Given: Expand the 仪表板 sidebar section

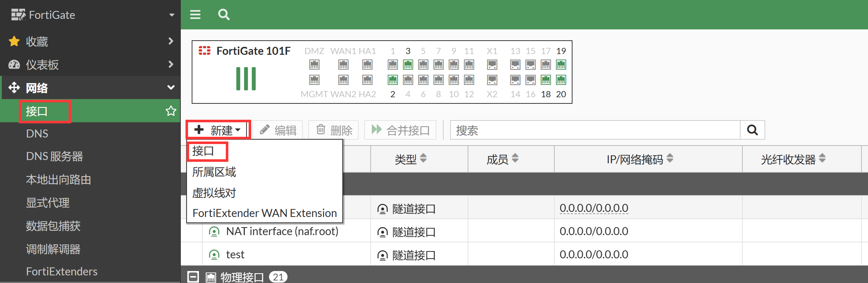Looking at the screenshot, I should pyautogui.click(x=171, y=65).
